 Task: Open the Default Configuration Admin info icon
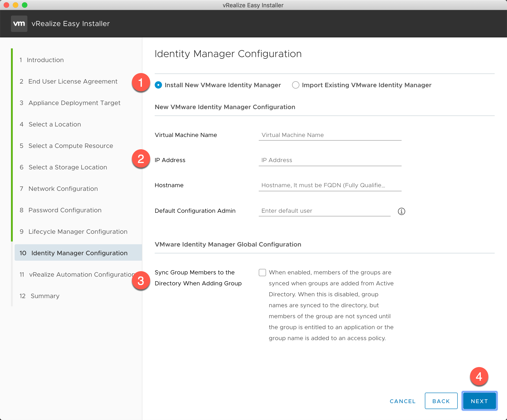click(401, 211)
